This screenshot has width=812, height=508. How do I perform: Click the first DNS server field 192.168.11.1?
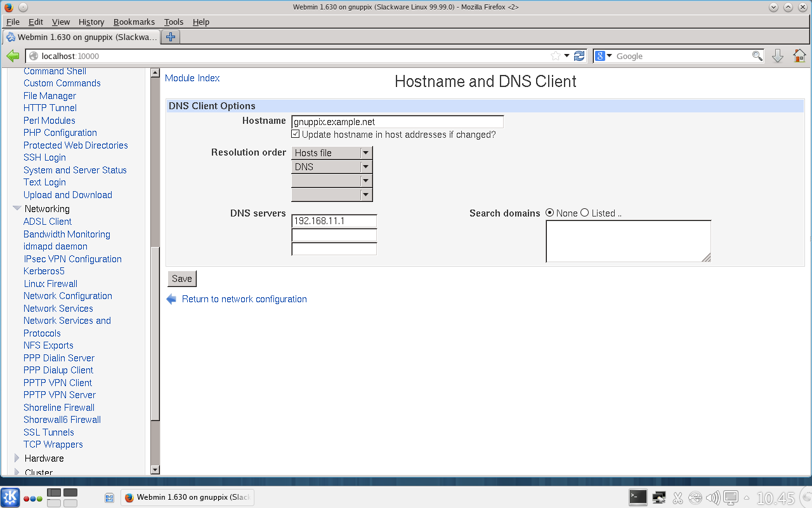tap(334, 221)
